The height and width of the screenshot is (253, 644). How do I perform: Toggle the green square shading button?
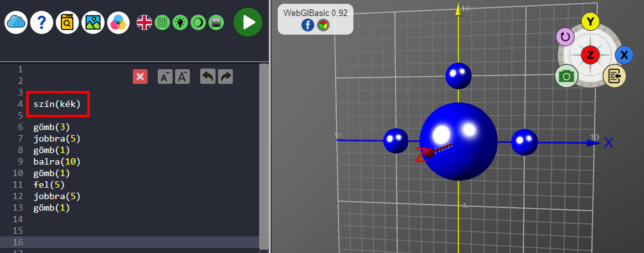(x=216, y=22)
